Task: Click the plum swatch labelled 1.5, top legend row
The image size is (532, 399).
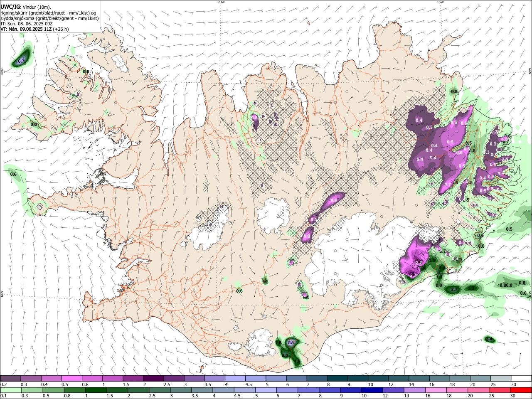Action: pyautogui.click(x=133, y=379)
